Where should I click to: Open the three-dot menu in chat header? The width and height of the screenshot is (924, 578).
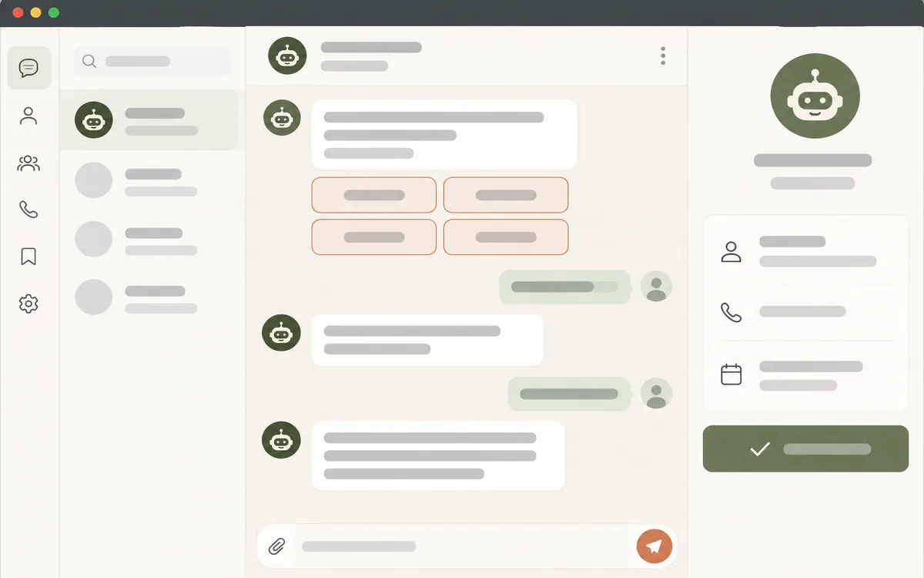(x=663, y=55)
